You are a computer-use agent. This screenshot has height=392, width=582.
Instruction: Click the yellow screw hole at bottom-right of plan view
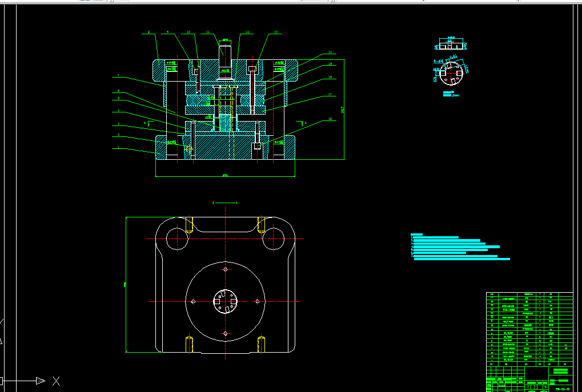(x=262, y=344)
